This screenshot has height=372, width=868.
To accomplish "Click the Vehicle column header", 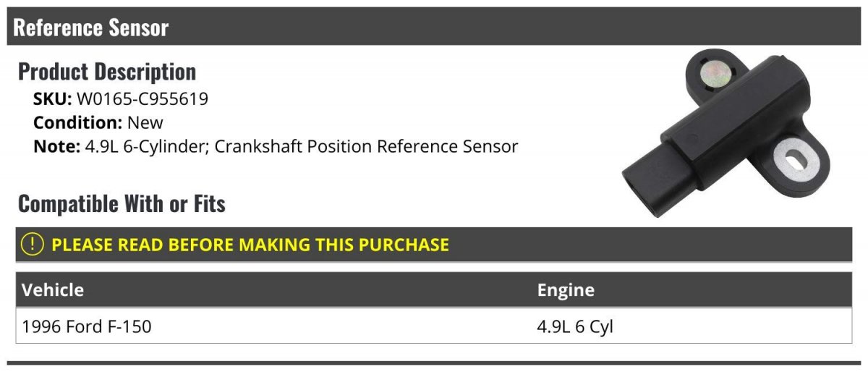I will [53, 290].
